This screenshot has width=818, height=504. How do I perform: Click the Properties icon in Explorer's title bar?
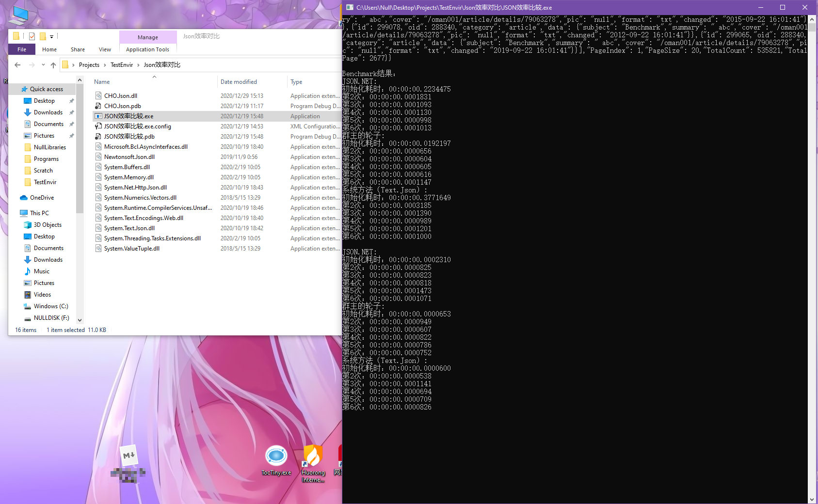click(x=32, y=36)
